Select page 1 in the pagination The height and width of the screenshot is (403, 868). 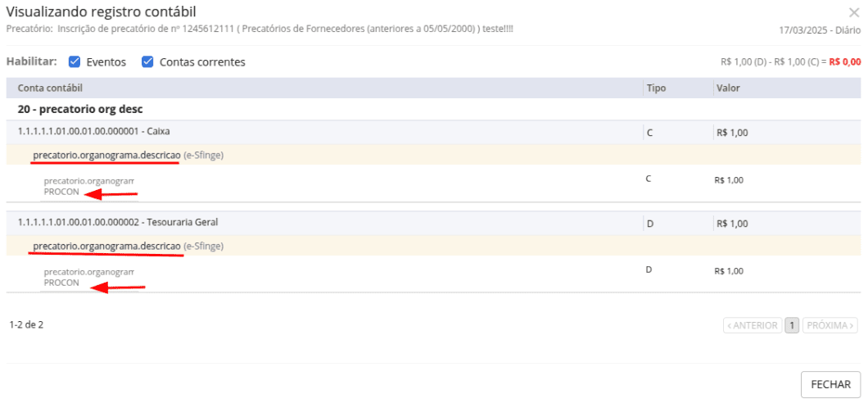(x=792, y=325)
